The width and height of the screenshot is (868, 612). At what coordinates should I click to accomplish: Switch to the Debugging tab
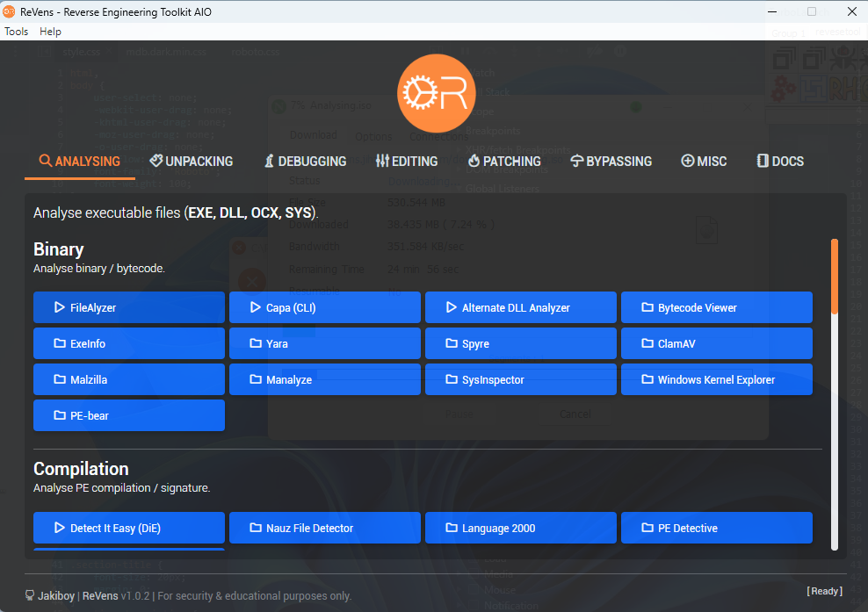coord(306,162)
